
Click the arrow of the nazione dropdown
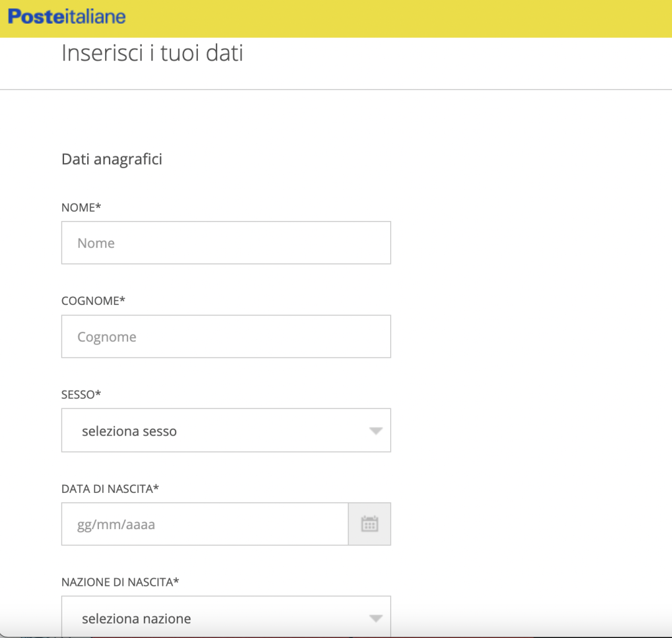point(376,618)
